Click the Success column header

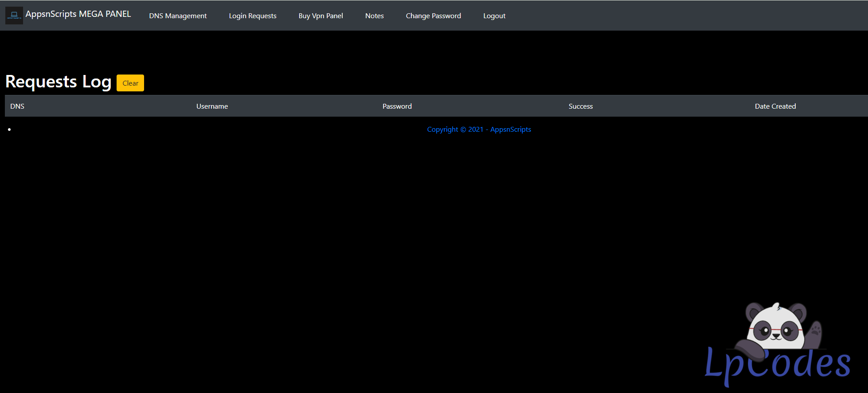(580, 106)
